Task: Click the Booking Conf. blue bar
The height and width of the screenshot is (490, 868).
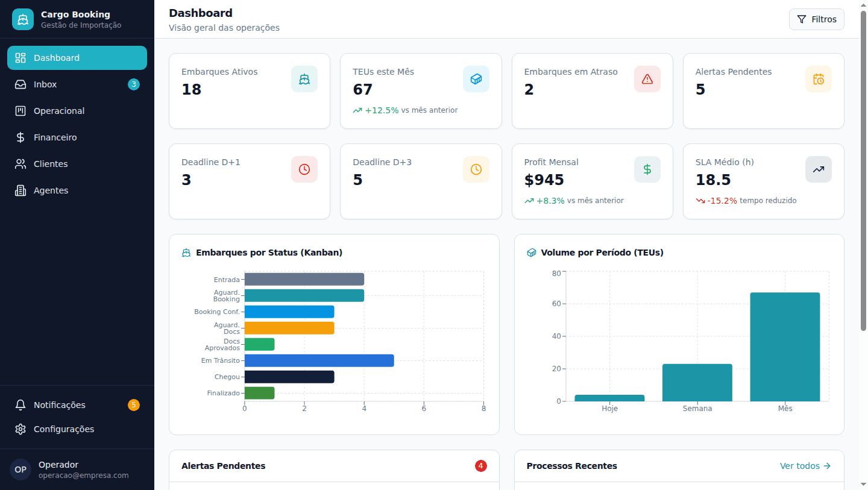Action: (x=289, y=312)
